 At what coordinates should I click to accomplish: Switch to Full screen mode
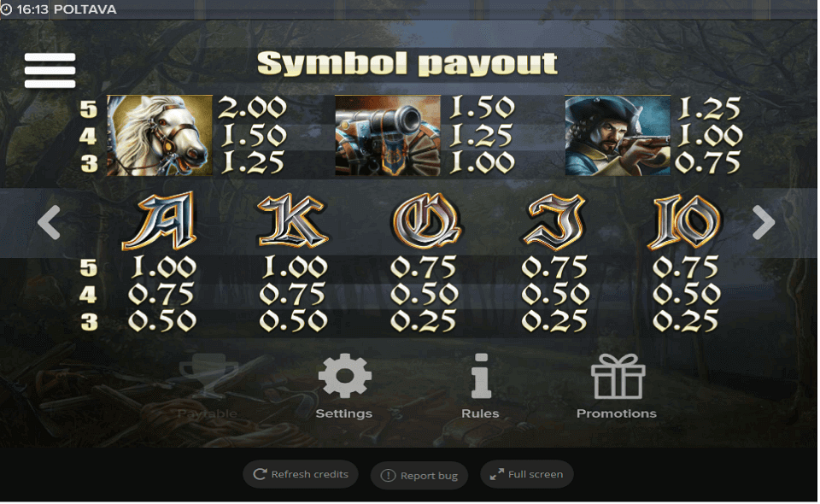tap(527, 474)
